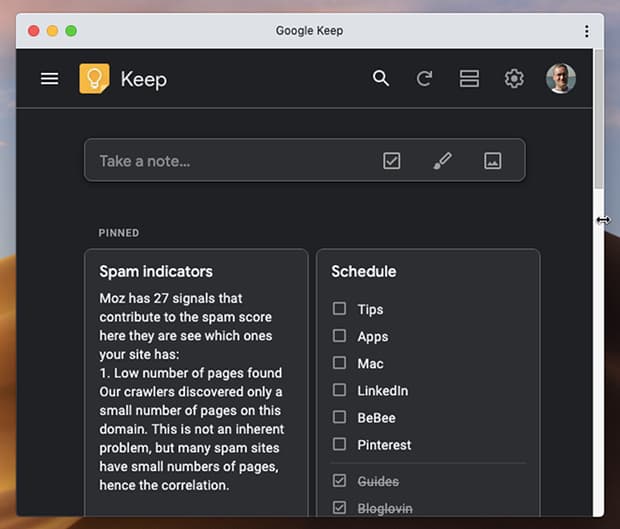Tick the LinkedIn item checkbox

coord(340,390)
